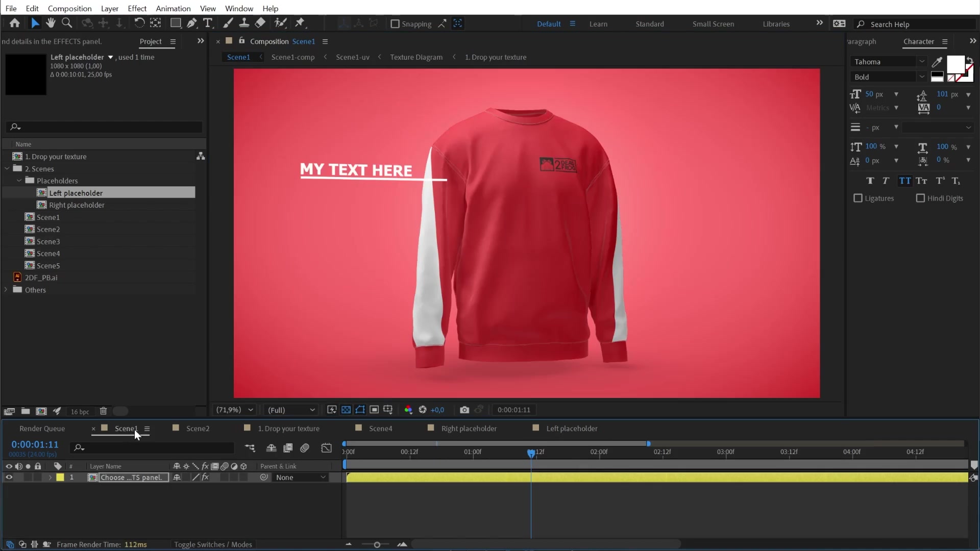The height and width of the screenshot is (551, 980).
Task: Delete selected item with trash icon
Action: (103, 411)
